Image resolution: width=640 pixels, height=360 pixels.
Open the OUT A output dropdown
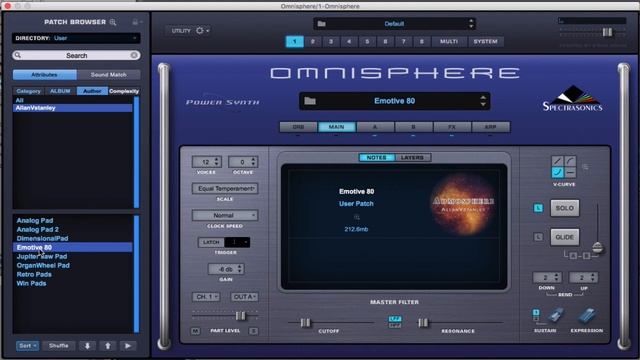tap(244, 297)
